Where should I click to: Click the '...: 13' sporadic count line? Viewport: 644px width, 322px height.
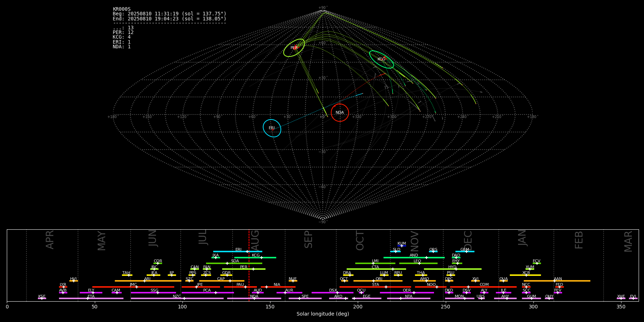pos(123,28)
